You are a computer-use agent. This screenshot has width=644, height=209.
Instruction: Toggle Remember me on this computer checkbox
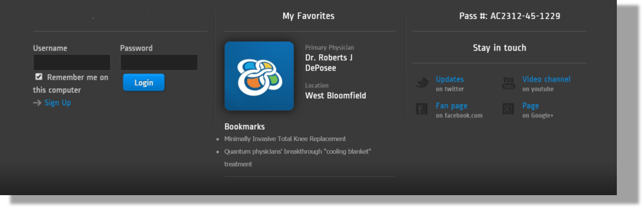pos(39,77)
